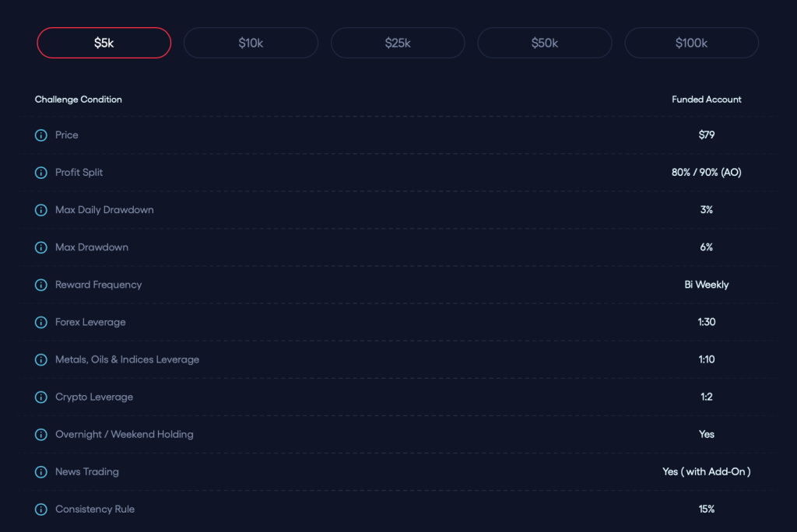Show info for Reward Frequency
Image resolution: width=797 pixels, height=532 pixels.
[41, 285]
